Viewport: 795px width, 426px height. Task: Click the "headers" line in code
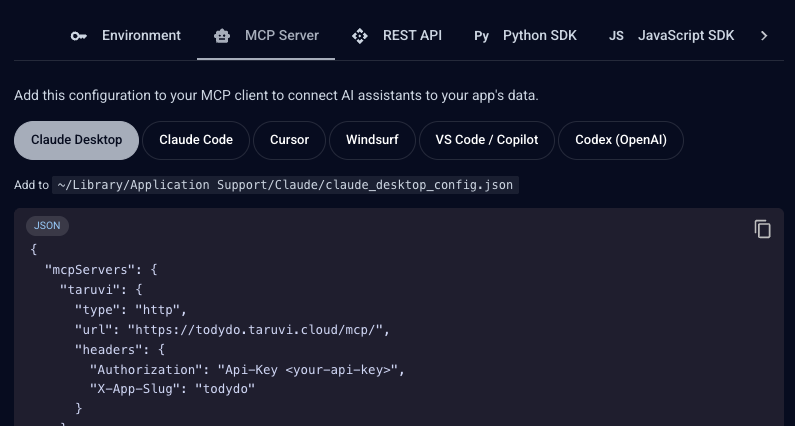pyautogui.click(x=120, y=350)
